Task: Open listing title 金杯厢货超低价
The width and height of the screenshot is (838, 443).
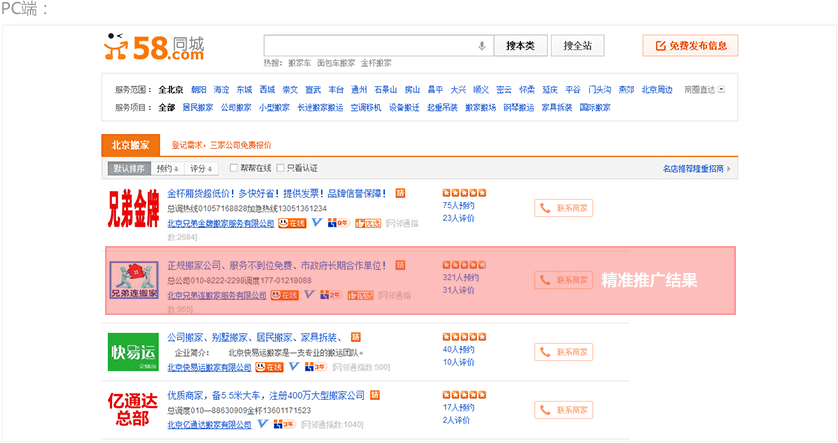Action: click(277, 193)
